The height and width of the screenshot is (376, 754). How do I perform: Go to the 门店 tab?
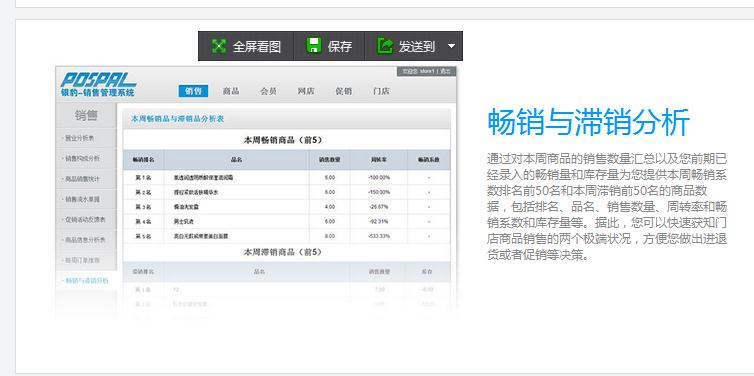[x=381, y=91]
